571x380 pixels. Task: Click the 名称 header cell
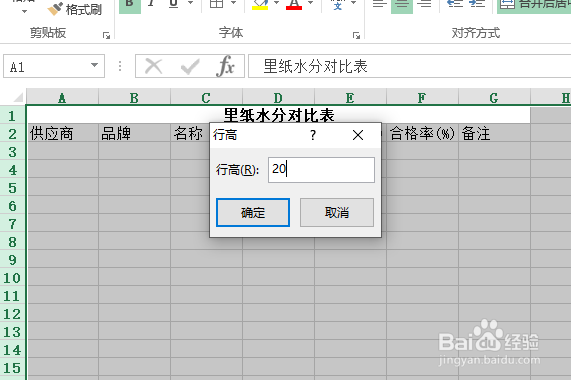point(189,133)
